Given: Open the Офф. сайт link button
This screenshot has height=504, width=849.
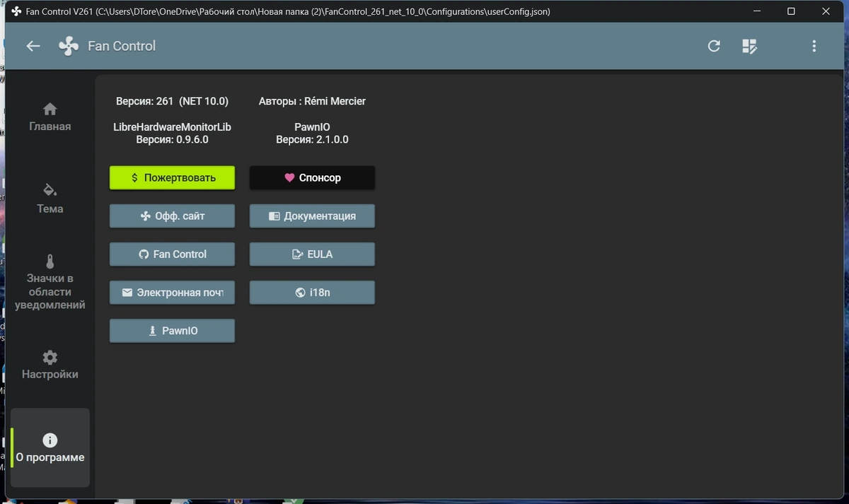Looking at the screenshot, I should coord(172,216).
